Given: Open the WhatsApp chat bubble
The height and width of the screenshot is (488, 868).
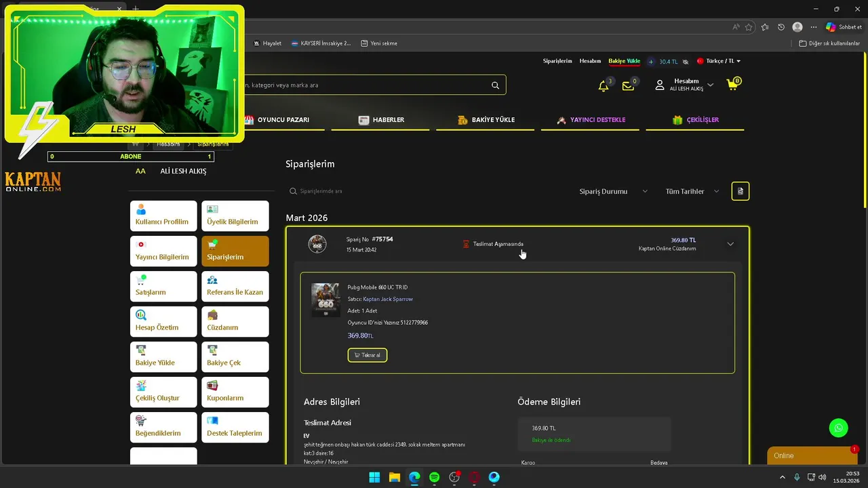Looking at the screenshot, I should pos(839,428).
